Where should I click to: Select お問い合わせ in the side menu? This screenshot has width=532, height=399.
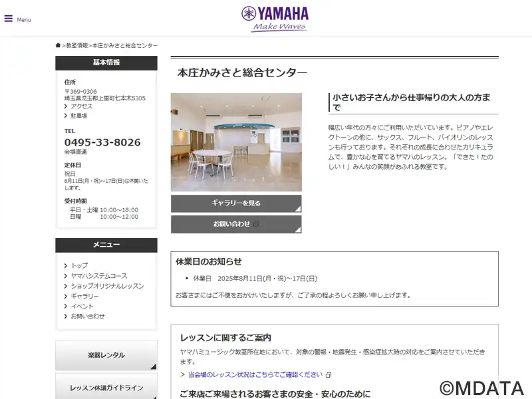coord(88,317)
